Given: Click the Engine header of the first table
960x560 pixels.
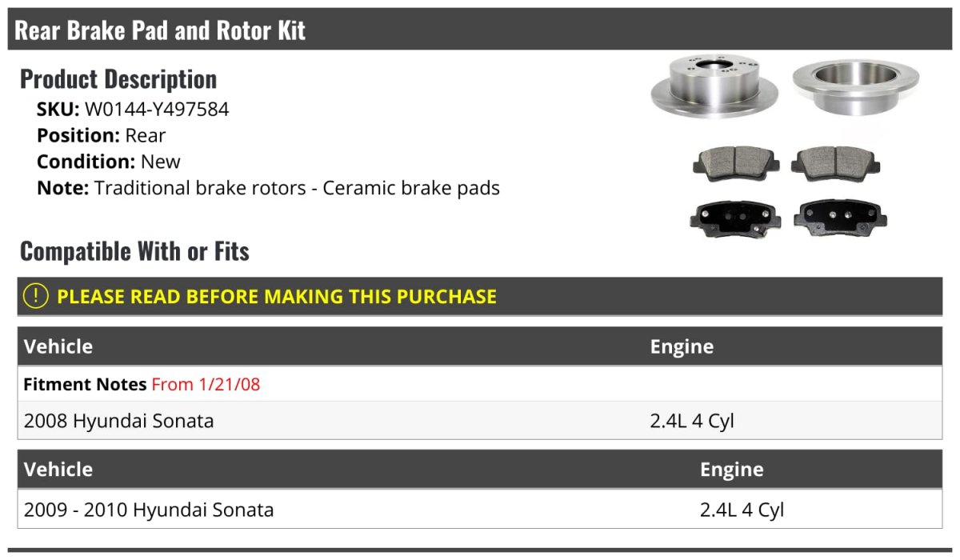Looking at the screenshot, I should (x=682, y=347).
